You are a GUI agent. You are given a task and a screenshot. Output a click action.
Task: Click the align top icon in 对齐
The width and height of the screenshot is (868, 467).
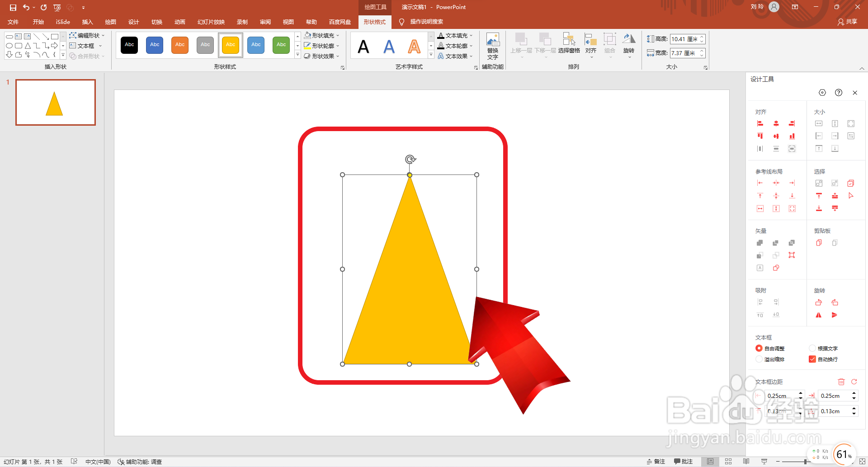pyautogui.click(x=760, y=136)
